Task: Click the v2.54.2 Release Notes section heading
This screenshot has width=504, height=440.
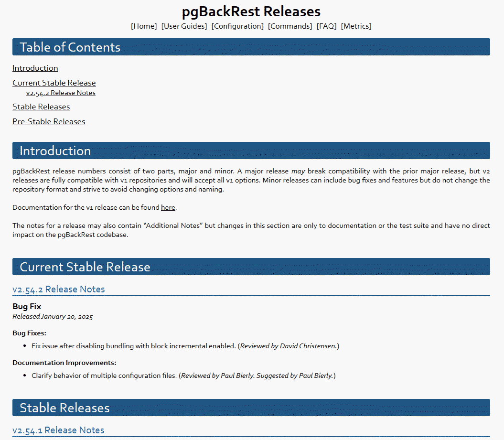Action: tap(59, 290)
